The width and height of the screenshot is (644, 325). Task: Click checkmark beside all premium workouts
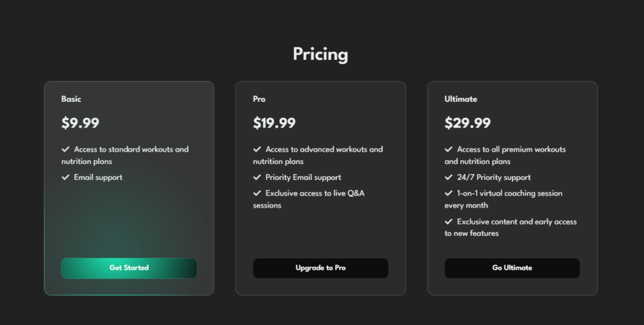[x=448, y=150]
